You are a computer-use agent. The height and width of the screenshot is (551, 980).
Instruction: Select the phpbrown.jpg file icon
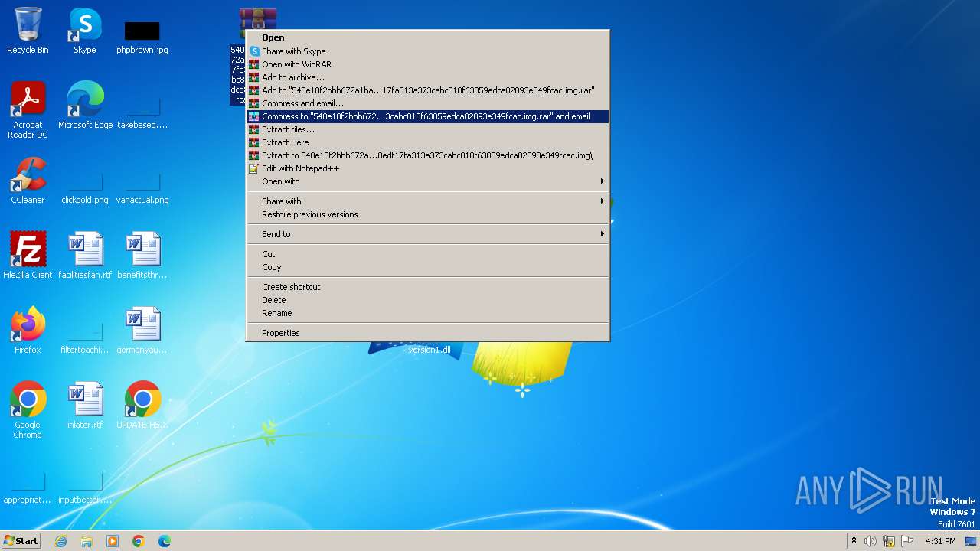pos(142,37)
